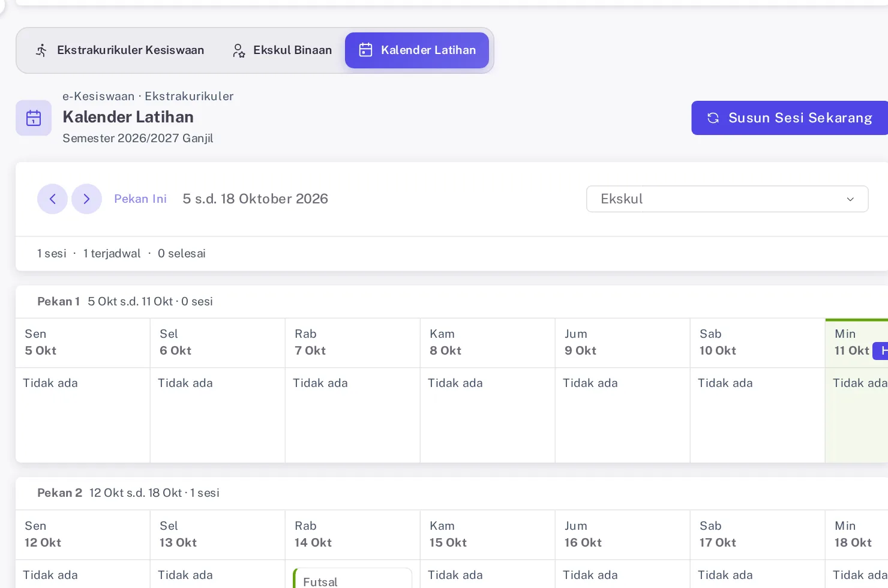Click 'Tidak ada' under Sen 5 Okt

(x=50, y=383)
